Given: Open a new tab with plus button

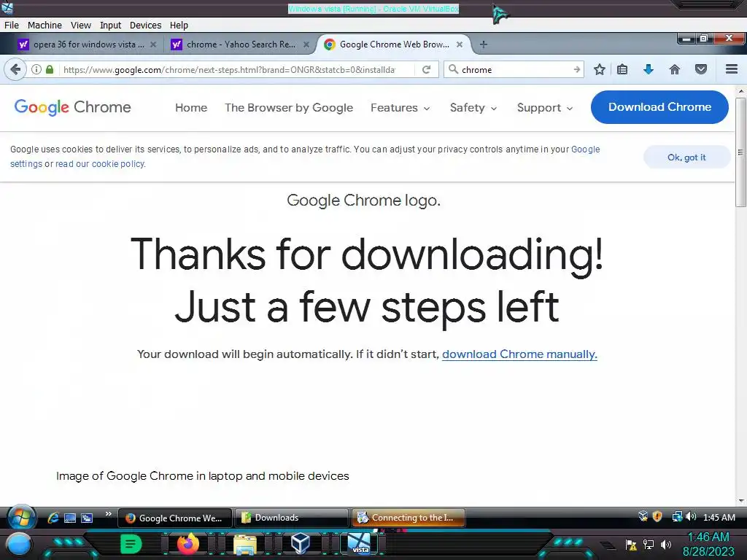Looking at the screenshot, I should [x=483, y=44].
